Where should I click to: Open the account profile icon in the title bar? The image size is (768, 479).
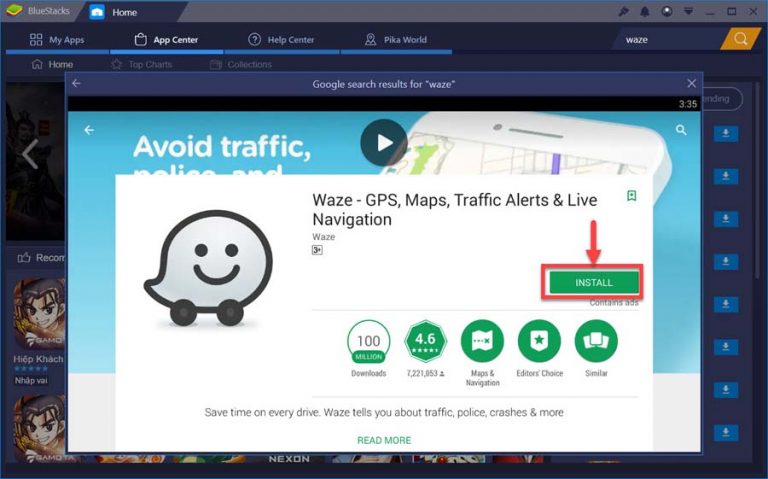pos(667,11)
